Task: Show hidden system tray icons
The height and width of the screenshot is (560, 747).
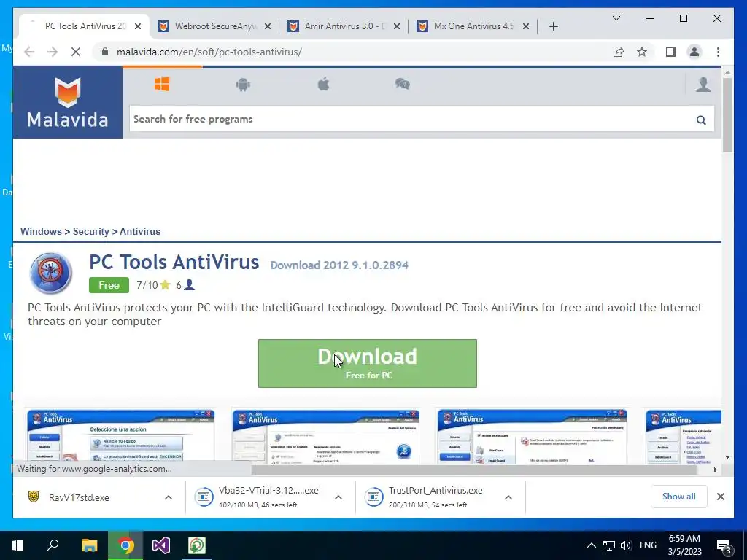Action: pos(591,545)
